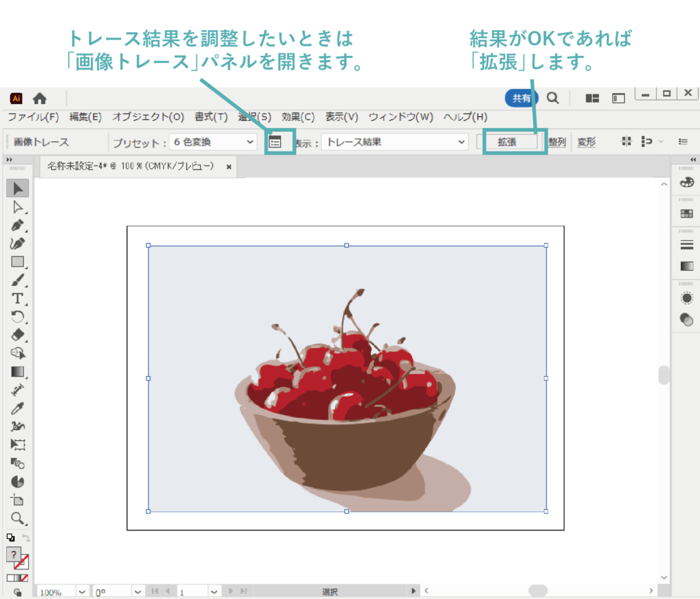The height and width of the screenshot is (599, 700).
Task: Open the Color panel from the right sidebar
Action: (686, 183)
